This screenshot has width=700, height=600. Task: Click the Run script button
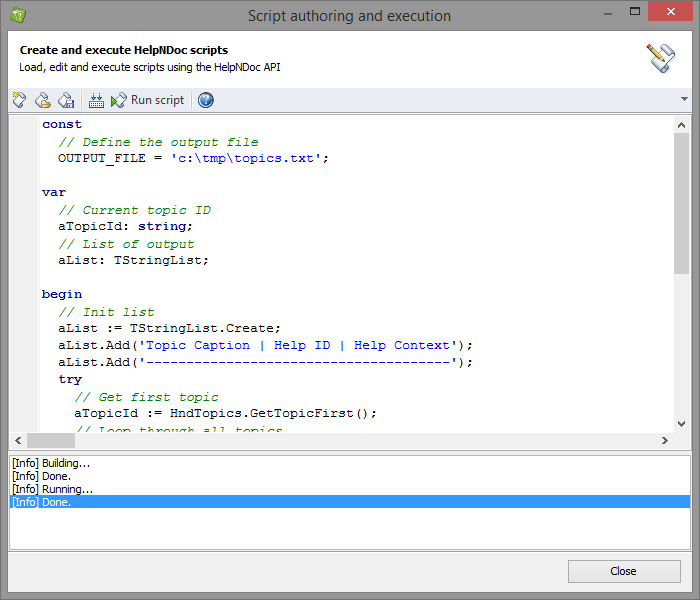click(x=147, y=100)
